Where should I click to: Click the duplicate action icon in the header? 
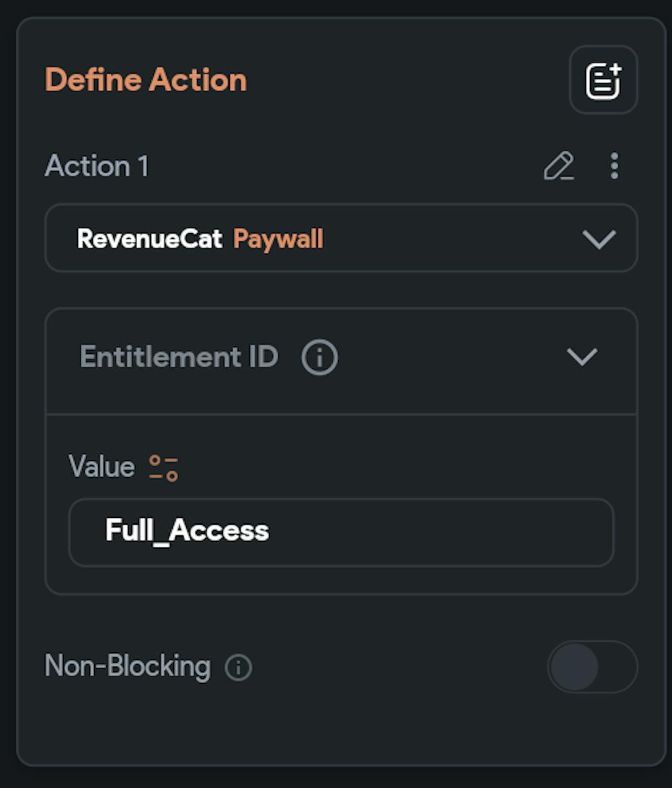point(602,79)
